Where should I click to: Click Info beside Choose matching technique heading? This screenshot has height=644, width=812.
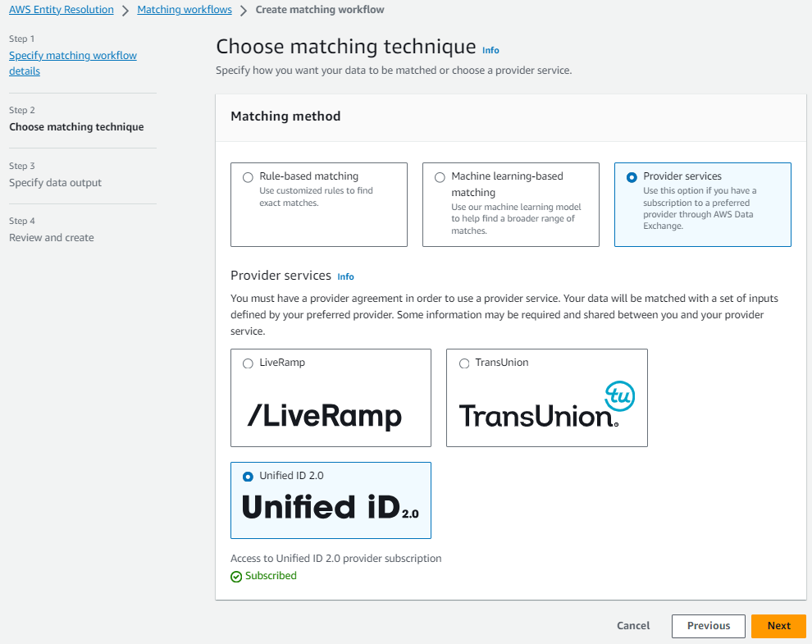pos(490,50)
